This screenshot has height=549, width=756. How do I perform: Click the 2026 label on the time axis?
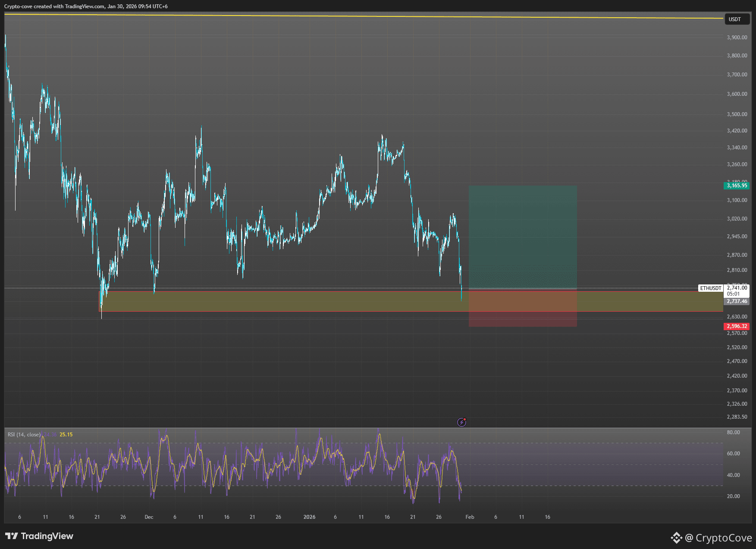(310, 517)
